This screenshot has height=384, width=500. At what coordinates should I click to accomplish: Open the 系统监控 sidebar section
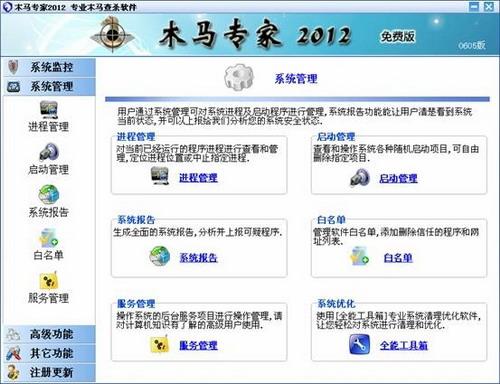click(x=49, y=67)
